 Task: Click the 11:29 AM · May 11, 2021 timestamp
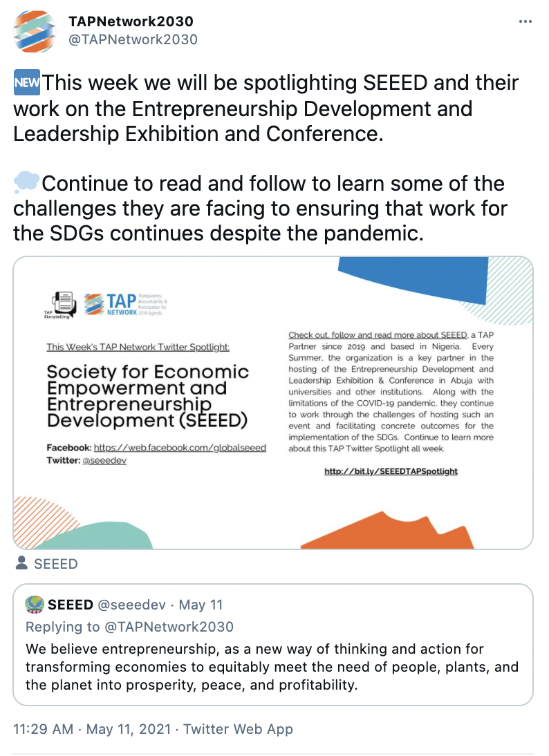pos(93,729)
